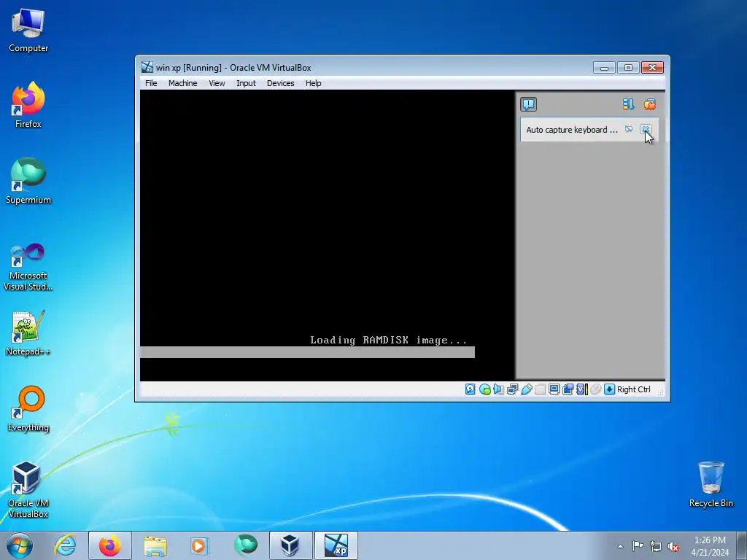Toggle the notification center speech-bubble icon

[x=528, y=104]
